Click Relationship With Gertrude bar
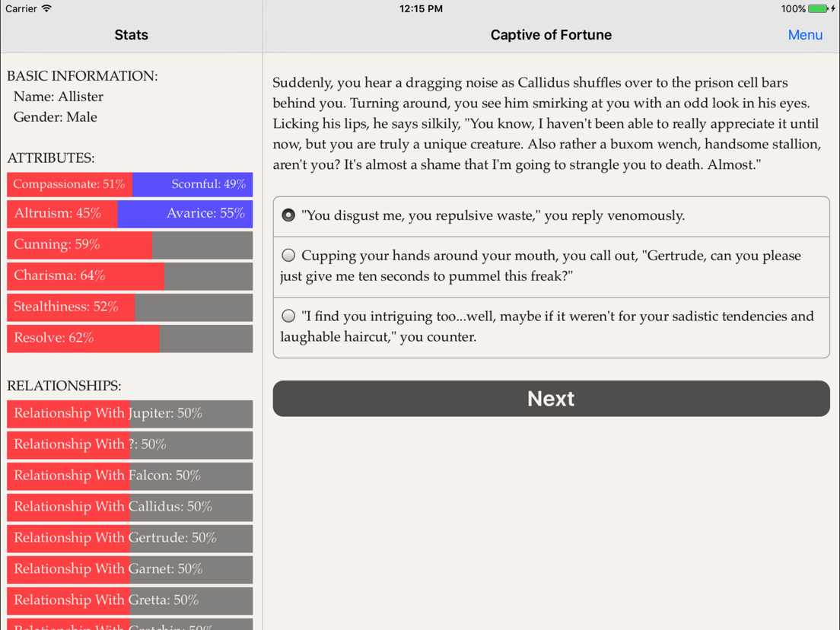This screenshot has height=630, width=840. tap(129, 538)
